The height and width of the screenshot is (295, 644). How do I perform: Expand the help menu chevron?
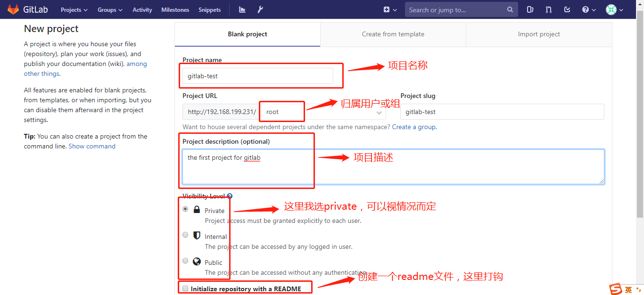(x=594, y=10)
